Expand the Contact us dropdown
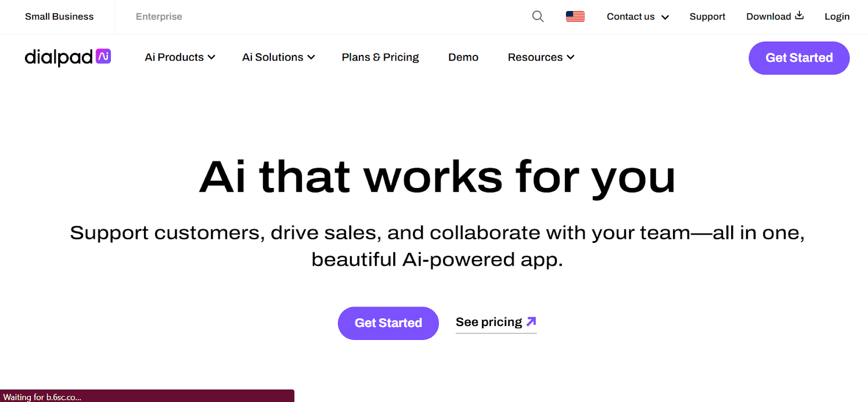The image size is (868, 402). [x=638, y=17]
